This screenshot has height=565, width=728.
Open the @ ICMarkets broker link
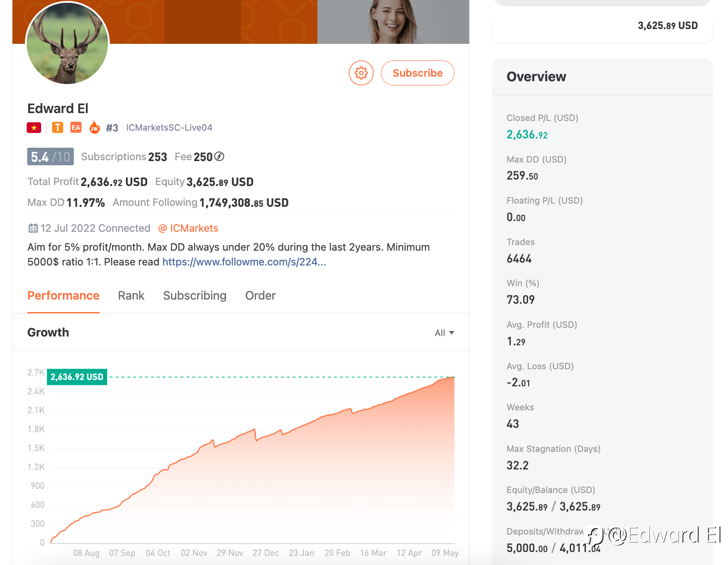(x=188, y=228)
